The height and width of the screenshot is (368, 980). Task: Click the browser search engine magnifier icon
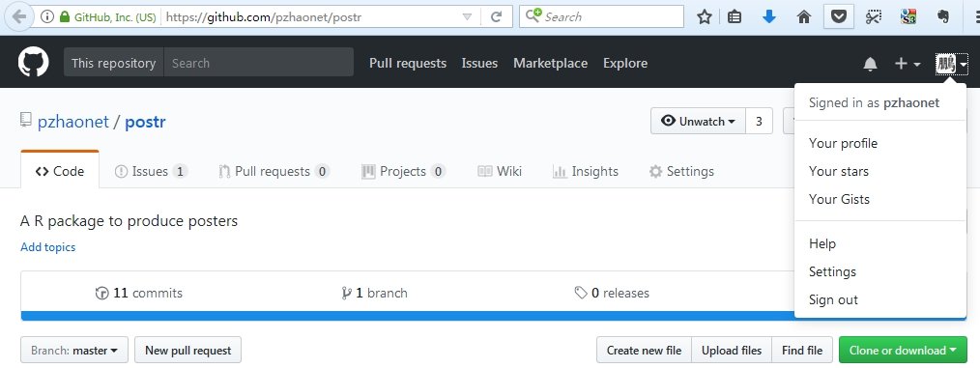pyautogui.click(x=533, y=16)
